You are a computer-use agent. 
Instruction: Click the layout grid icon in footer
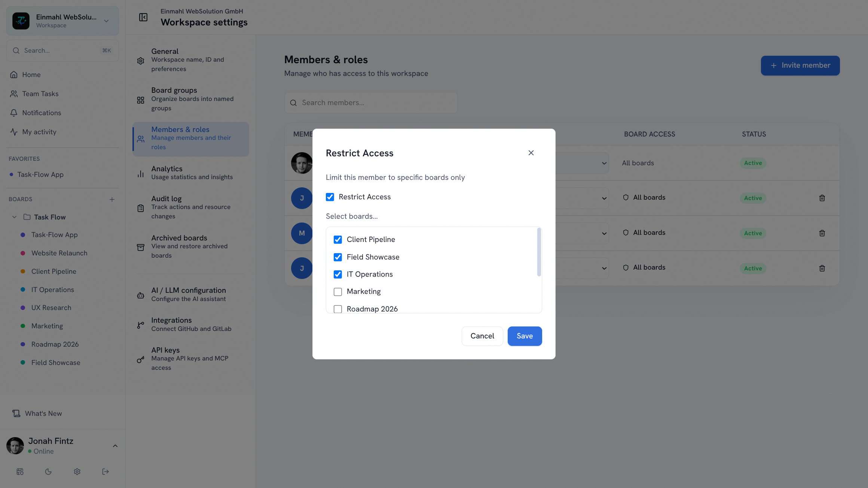20,472
